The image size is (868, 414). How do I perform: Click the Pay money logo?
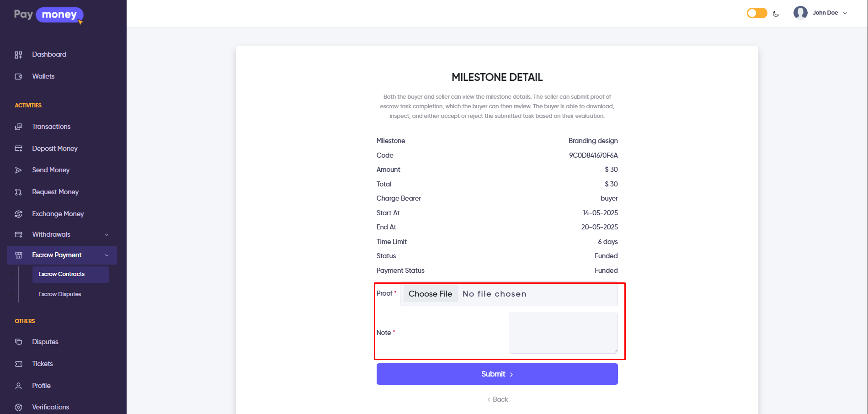pyautogui.click(x=48, y=15)
